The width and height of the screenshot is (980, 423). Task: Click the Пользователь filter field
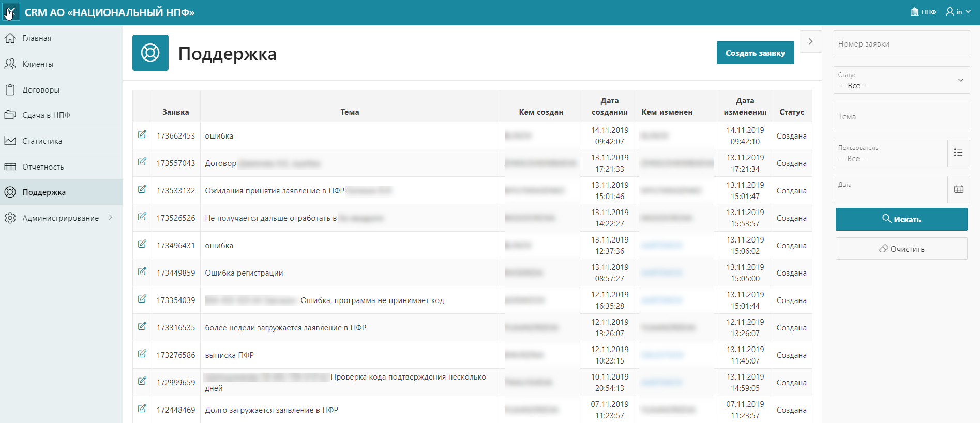891,153
